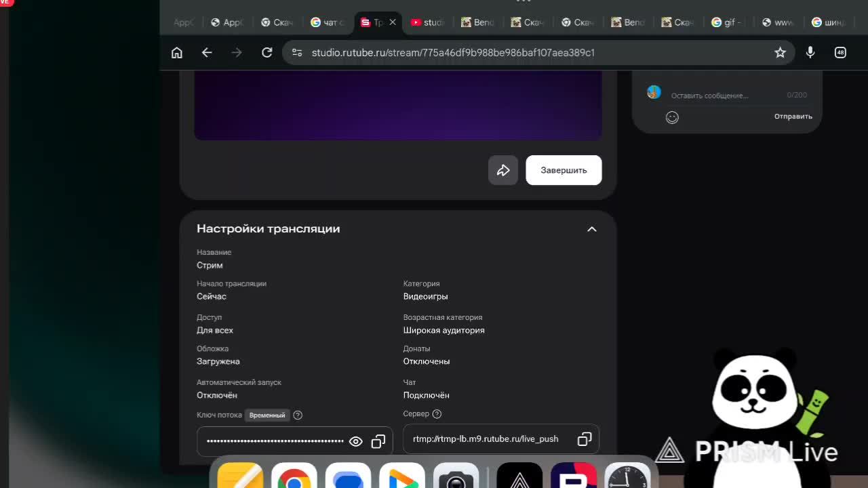Click the forward navigation arrow

pos(237,52)
